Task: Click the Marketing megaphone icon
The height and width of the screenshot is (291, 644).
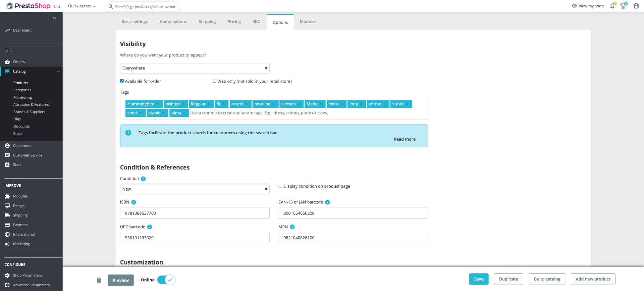Action: point(7,244)
